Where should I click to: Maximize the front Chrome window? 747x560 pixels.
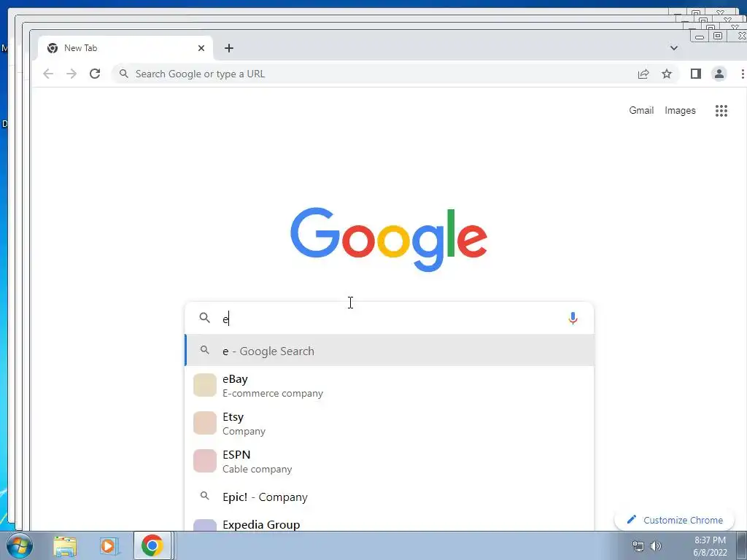pos(718,36)
